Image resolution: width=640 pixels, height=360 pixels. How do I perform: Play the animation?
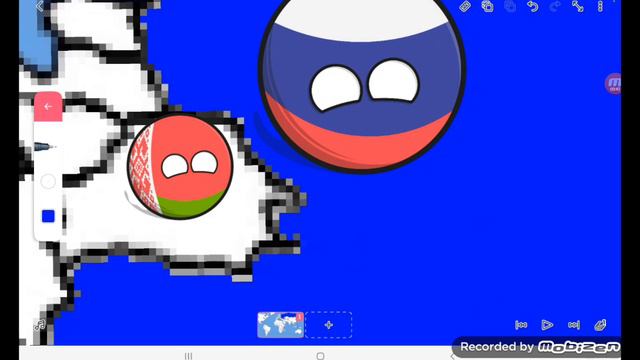[x=547, y=325]
